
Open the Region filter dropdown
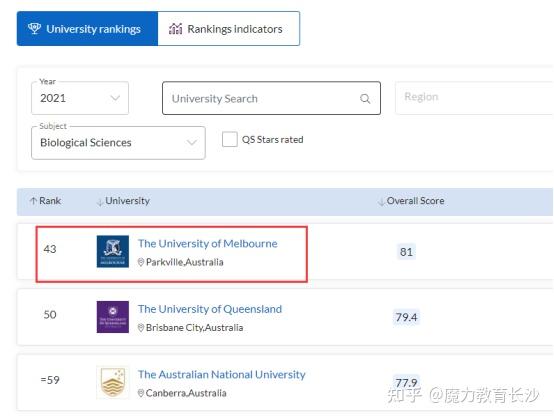[474, 98]
